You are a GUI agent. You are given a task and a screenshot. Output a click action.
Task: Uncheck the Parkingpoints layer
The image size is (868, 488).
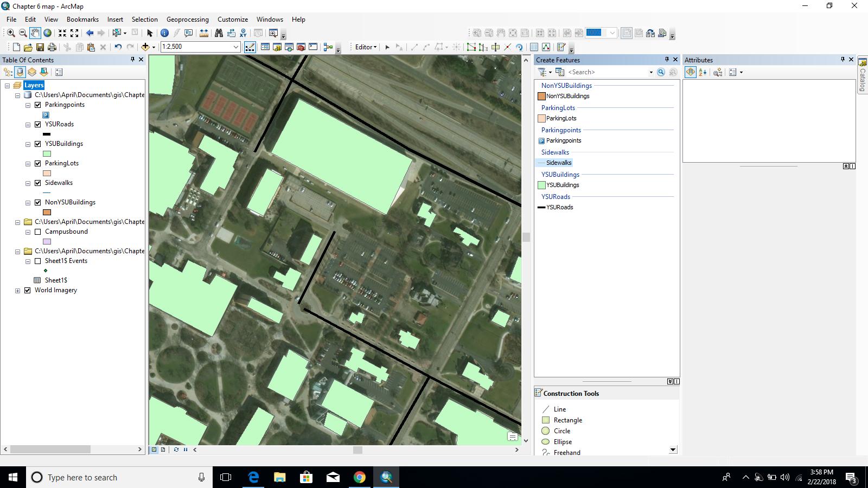[x=38, y=105]
